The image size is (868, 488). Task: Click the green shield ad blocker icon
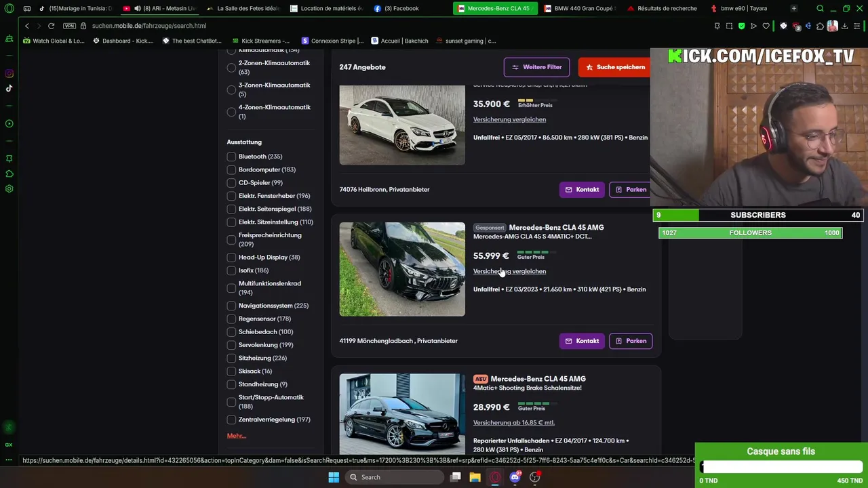[x=741, y=26]
